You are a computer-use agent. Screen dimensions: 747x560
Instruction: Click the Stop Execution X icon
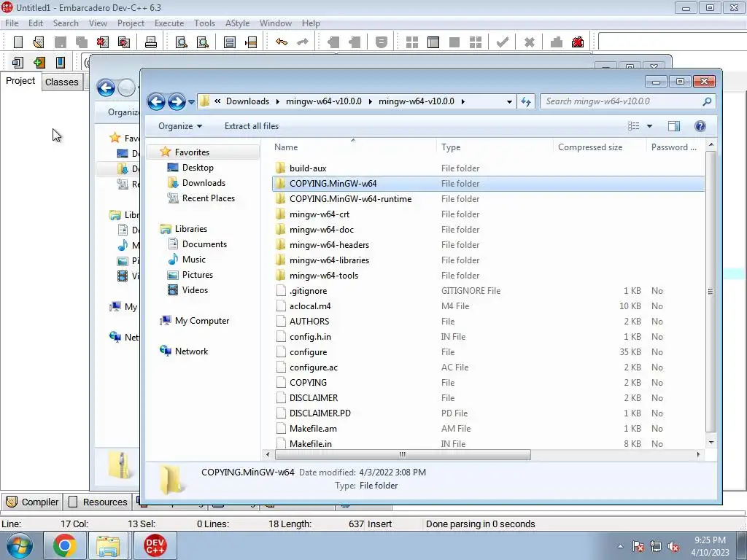(x=530, y=42)
